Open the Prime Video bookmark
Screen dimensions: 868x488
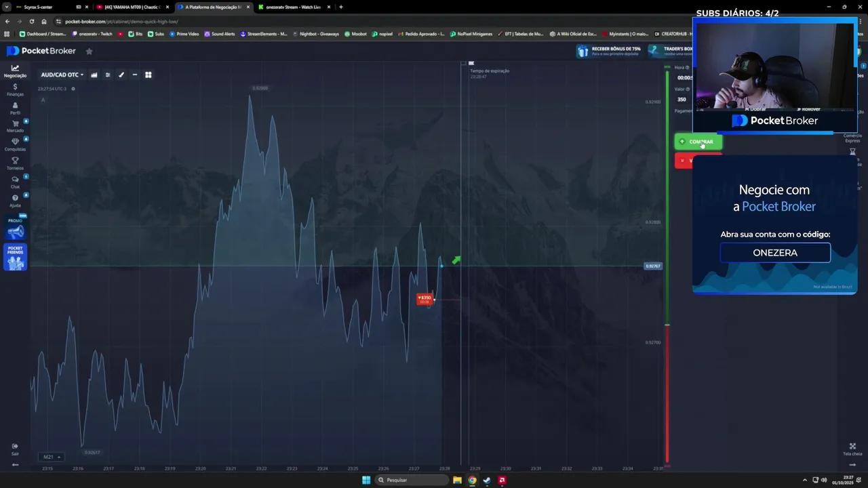[x=184, y=34]
